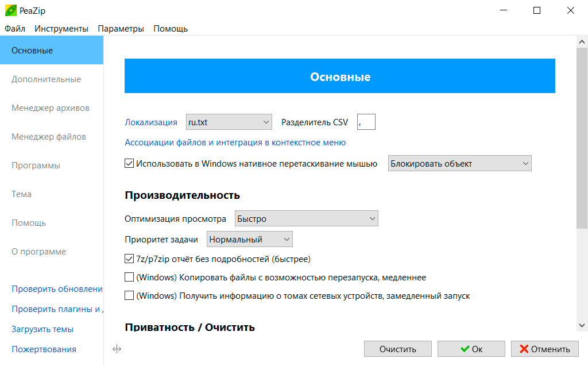Open the Файл menu
This screenshot has width=588, height=366.
pos(15,29)
